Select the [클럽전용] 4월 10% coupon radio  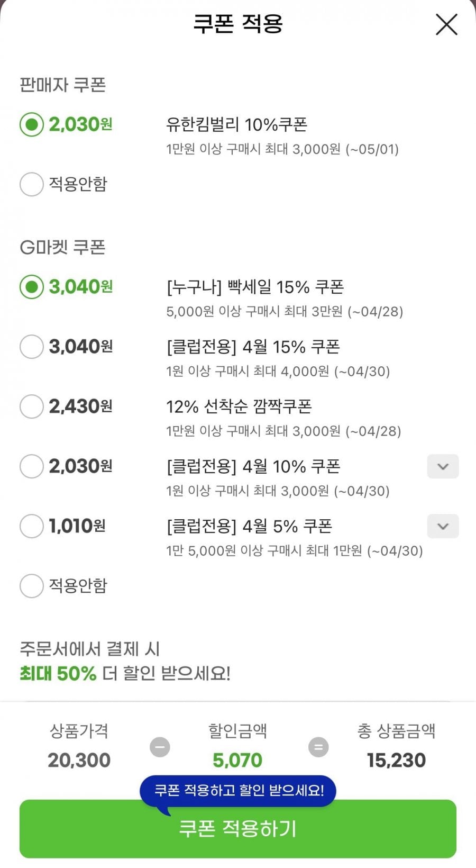click(x=32, y=466)
